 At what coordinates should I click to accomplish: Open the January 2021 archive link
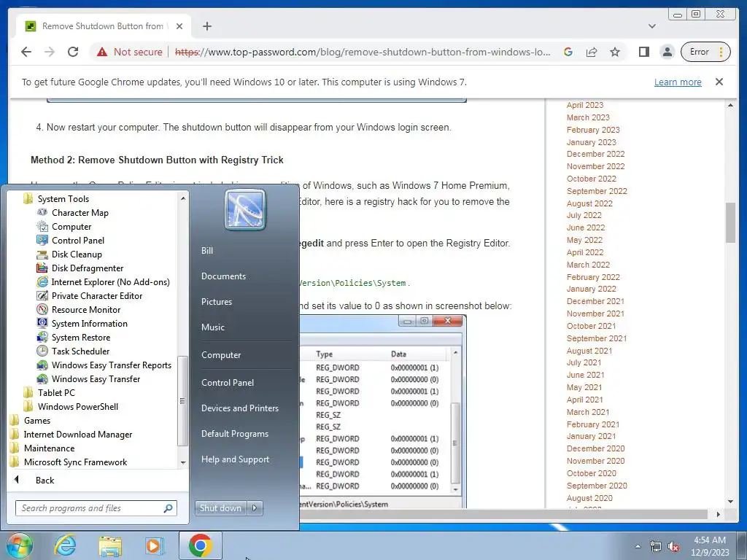(591, 436)
